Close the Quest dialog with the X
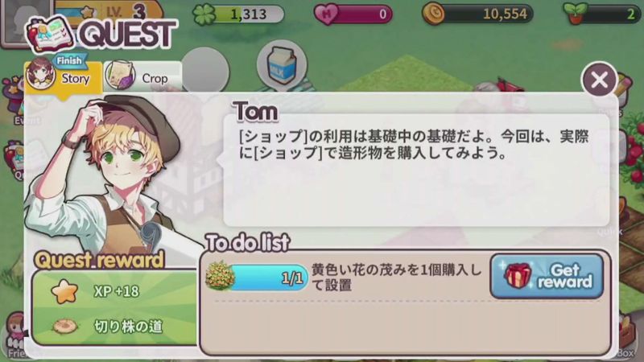The width and height of the screenshot is (644, 362). 599,80
